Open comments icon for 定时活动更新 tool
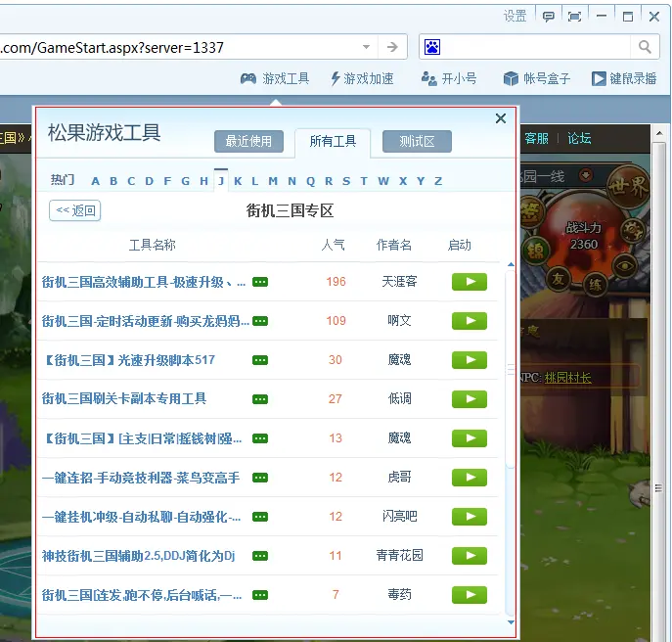The image size is (672, 642). (x=260, y=321)
